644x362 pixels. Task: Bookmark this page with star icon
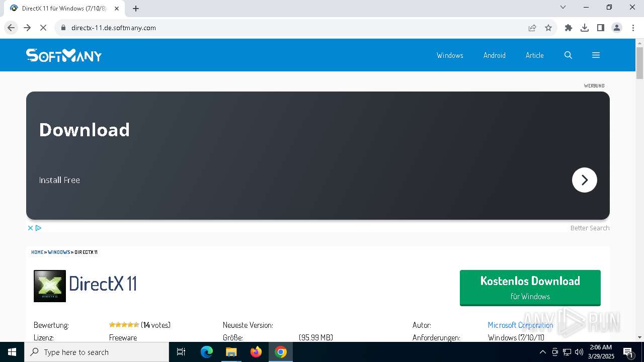(548, 28)
